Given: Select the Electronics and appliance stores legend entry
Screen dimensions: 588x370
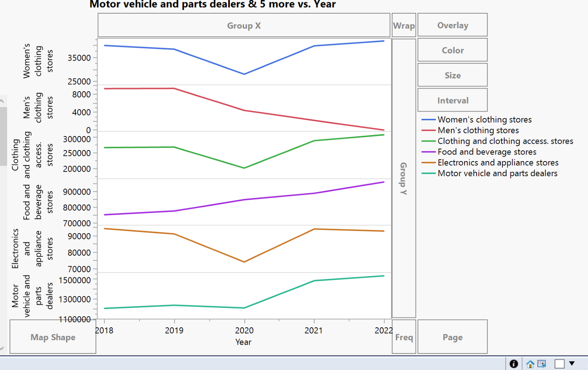Looking at the screenshot, I should (490, 162).
